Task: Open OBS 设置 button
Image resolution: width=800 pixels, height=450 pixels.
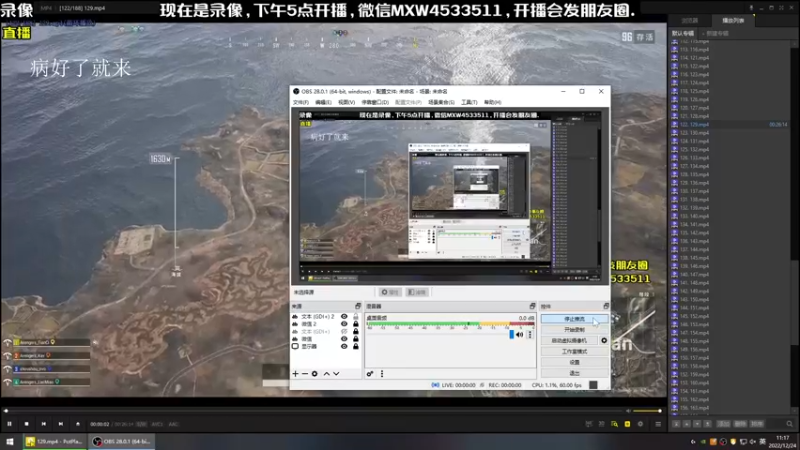Action: (574, 362)
